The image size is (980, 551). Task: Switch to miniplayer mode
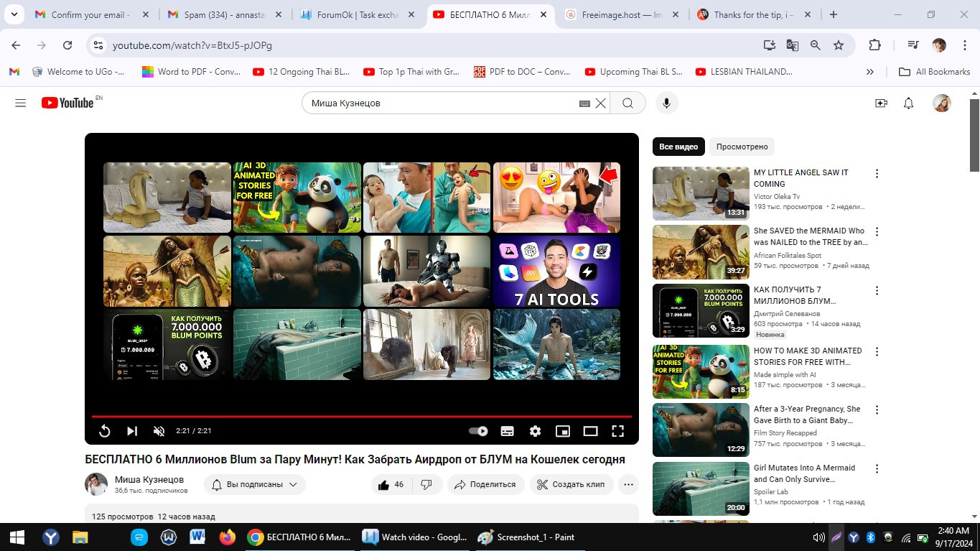pos(563,431)
